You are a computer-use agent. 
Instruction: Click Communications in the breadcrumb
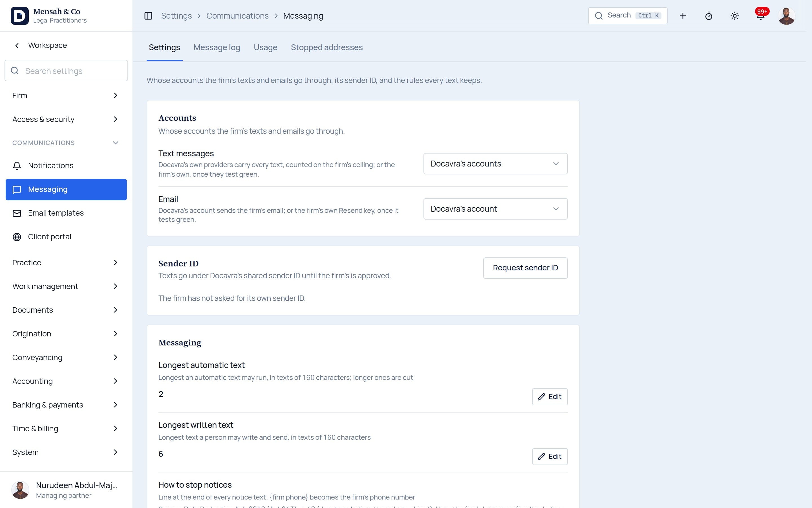(237, 16)
